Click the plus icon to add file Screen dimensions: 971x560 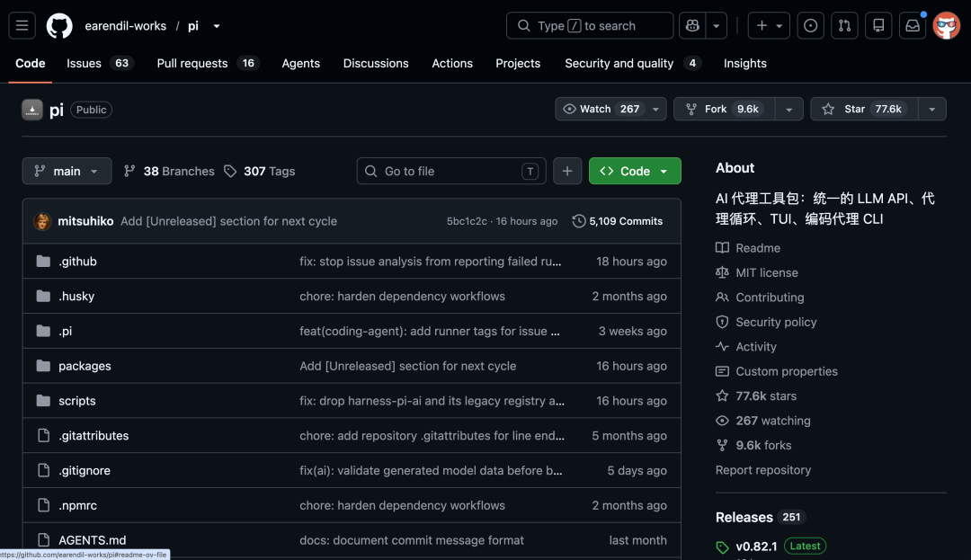[x=567, y=171]
